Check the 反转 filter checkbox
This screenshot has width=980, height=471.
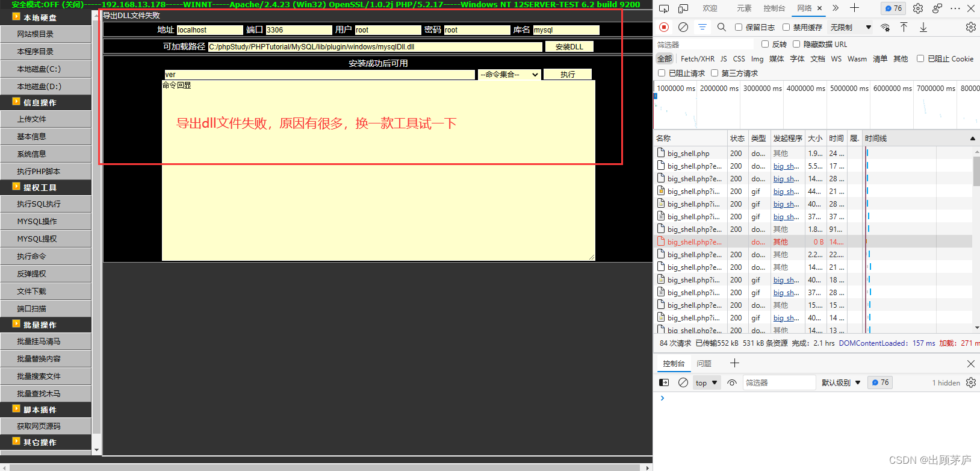[x=765, y=44]
